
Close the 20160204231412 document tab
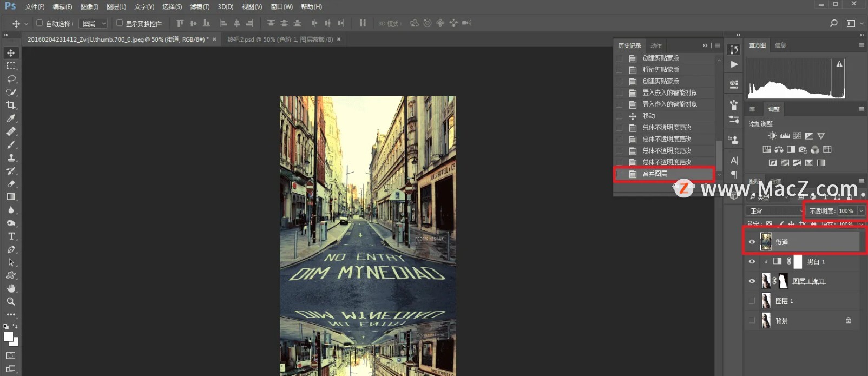(214, 39)
